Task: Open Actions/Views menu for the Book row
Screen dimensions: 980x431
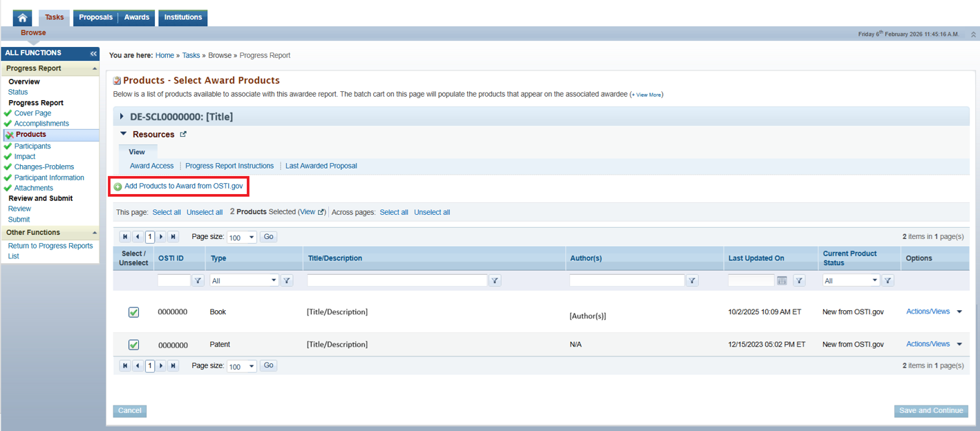Action: point(934,312)
